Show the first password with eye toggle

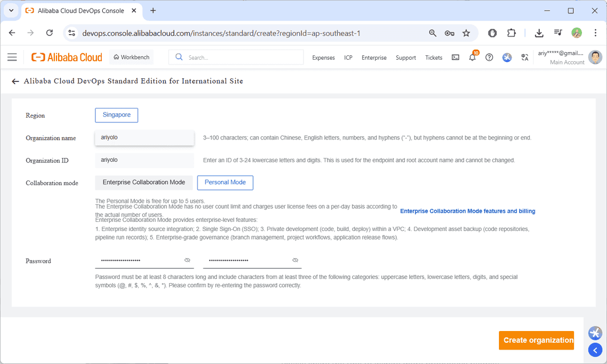pyautogui.click(x=187, y=260)
